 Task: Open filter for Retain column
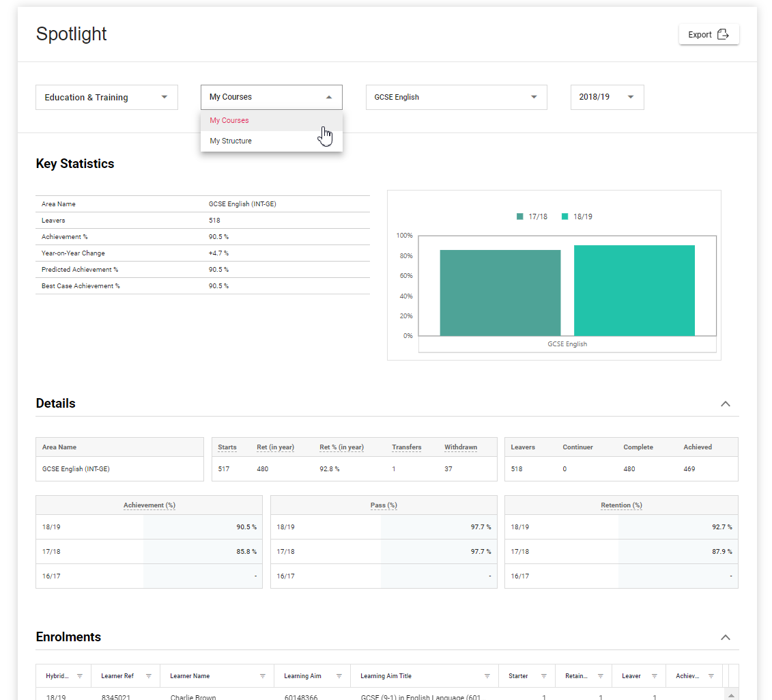[600, 676]
